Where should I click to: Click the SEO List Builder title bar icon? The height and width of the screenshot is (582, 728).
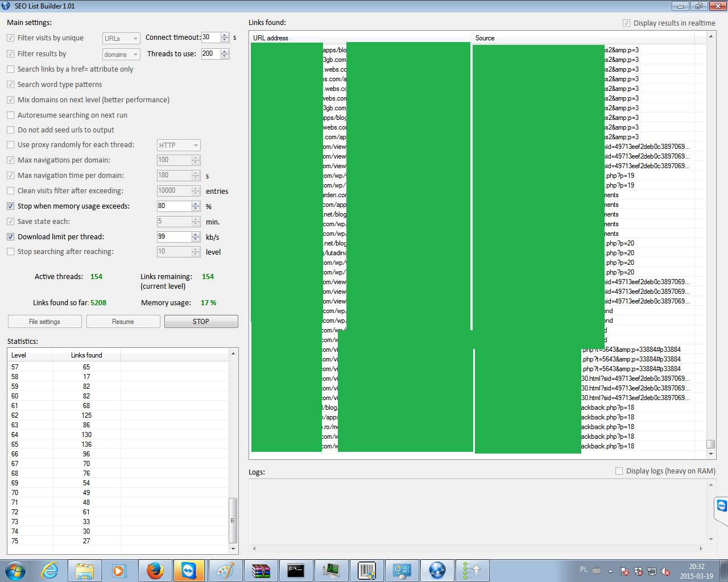[6, 6]
